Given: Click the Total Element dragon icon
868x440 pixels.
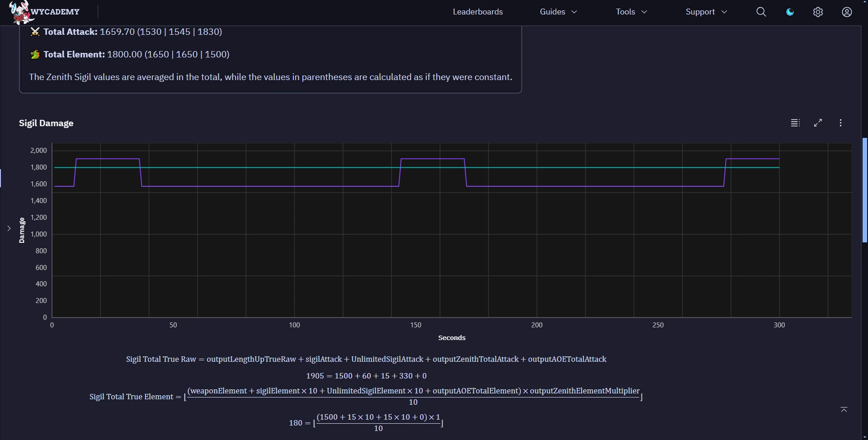Looking at the screenshot, I should (35, 54).
